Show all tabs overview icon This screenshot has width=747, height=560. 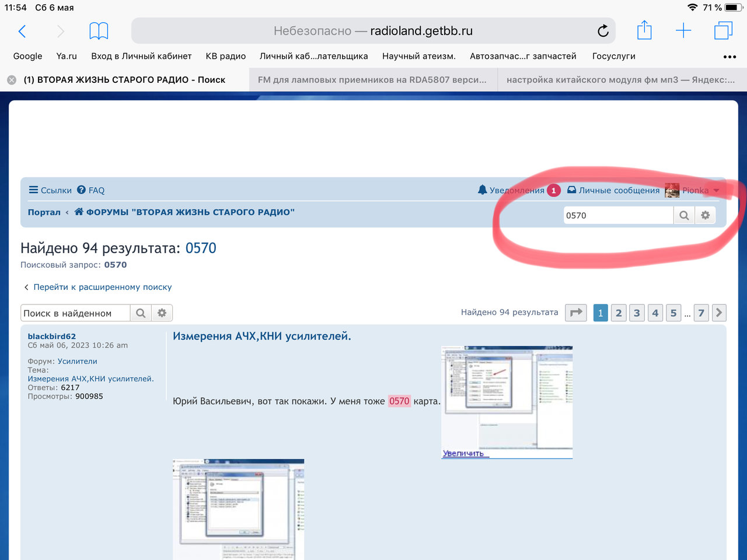pos(723,31)
